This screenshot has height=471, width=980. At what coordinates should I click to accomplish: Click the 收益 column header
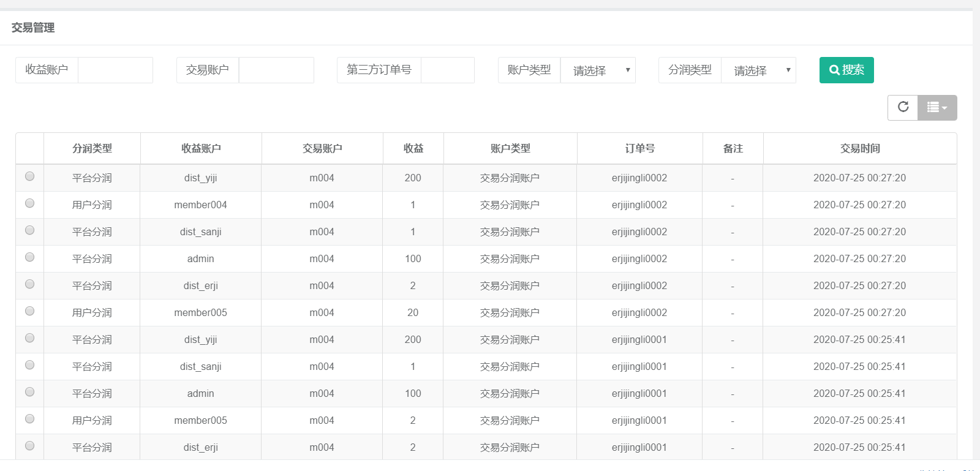click(x=413, y=148)
